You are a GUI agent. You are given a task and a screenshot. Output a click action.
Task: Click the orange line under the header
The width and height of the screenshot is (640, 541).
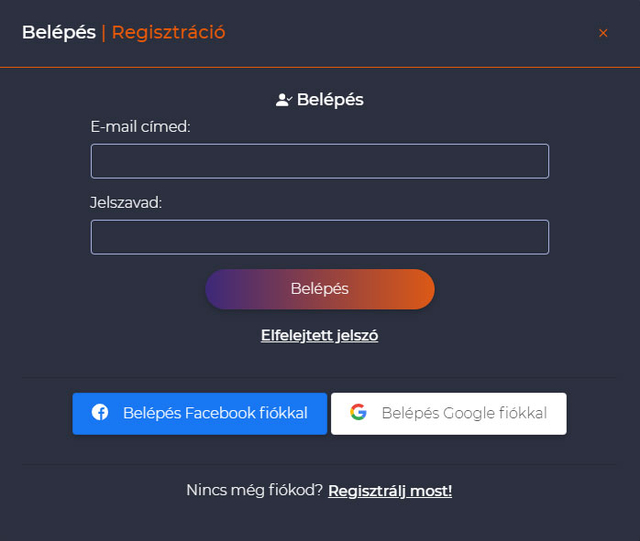point(320,67)
